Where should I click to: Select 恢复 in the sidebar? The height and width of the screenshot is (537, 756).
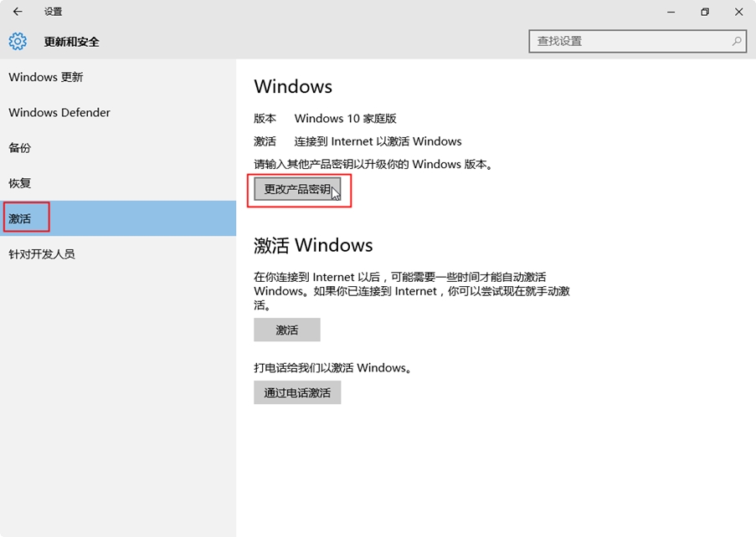118,183
